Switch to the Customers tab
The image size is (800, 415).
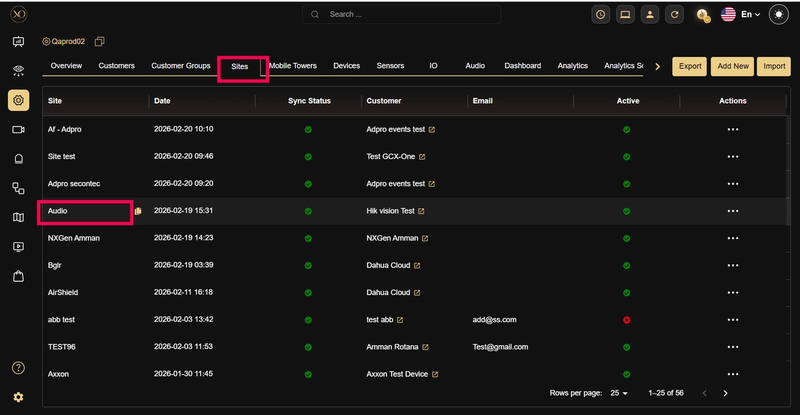click(116, 66)
